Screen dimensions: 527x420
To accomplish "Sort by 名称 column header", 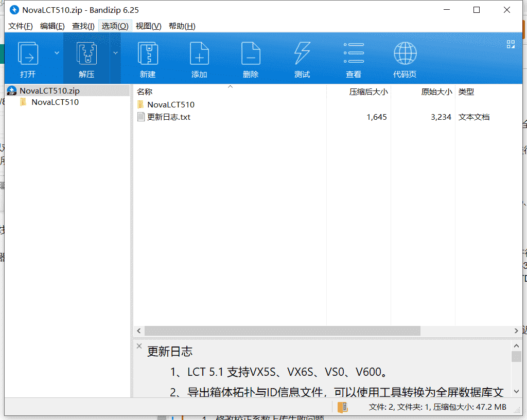I will [145, 92].
